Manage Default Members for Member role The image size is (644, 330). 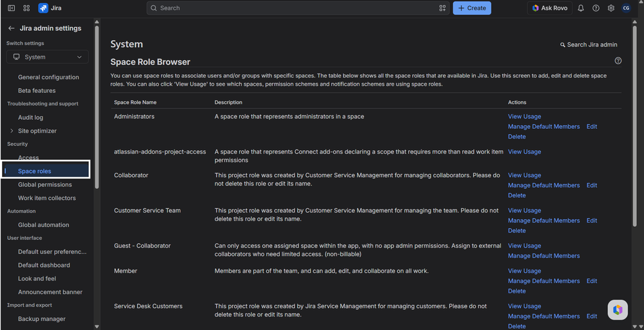[x=544, y=281]
